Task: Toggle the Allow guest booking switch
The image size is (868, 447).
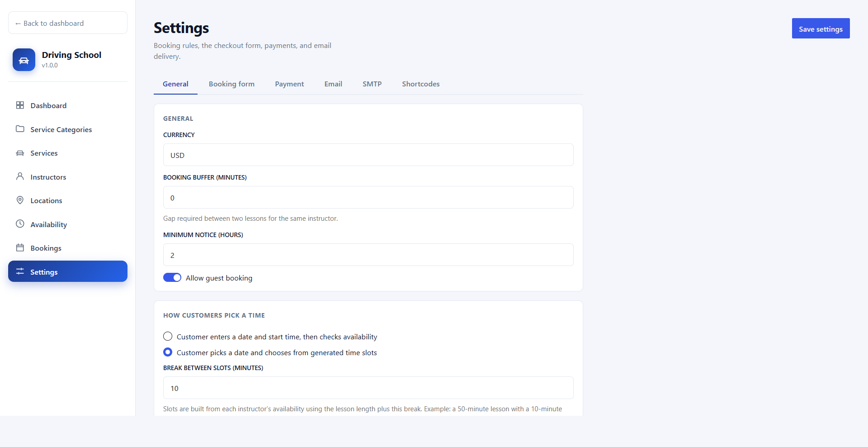Action: click(172, 277)
